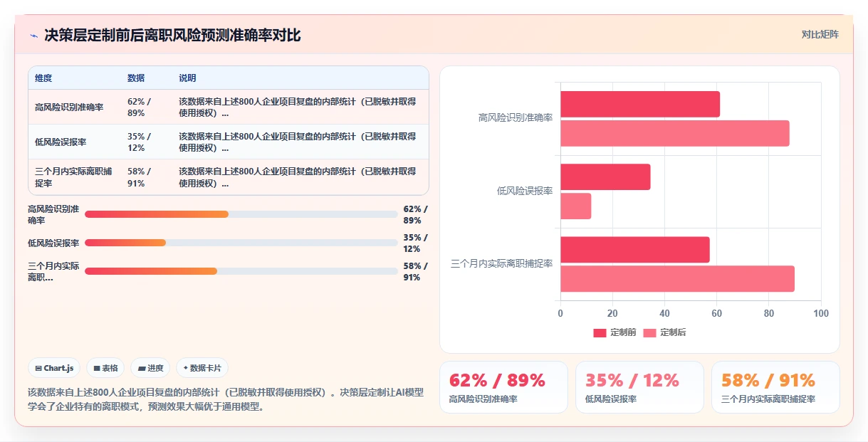Click the x-axis value 60

716,313
